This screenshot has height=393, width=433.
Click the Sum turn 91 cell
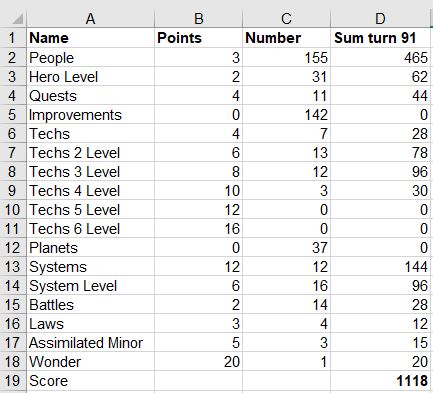point(380,38)
